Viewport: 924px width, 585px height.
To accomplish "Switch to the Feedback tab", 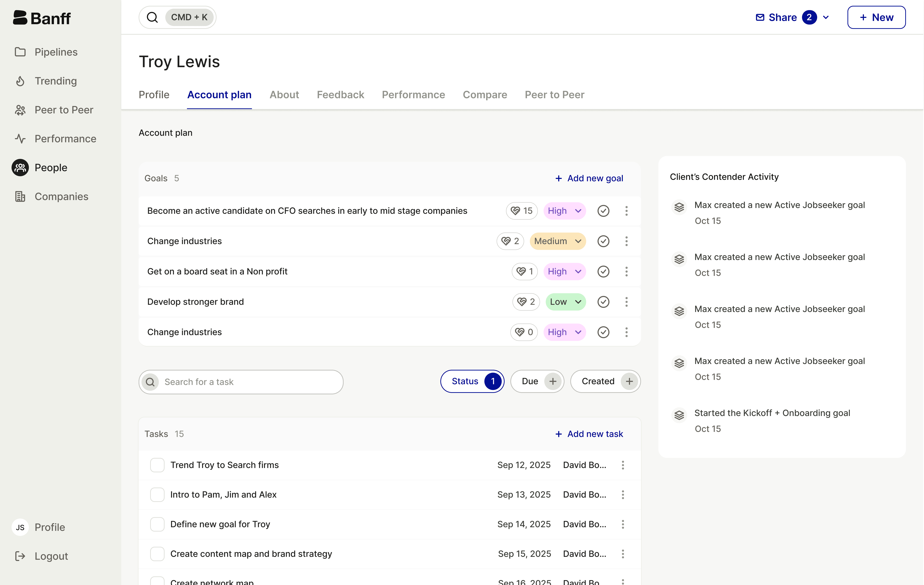I will (x=340, y=95).
